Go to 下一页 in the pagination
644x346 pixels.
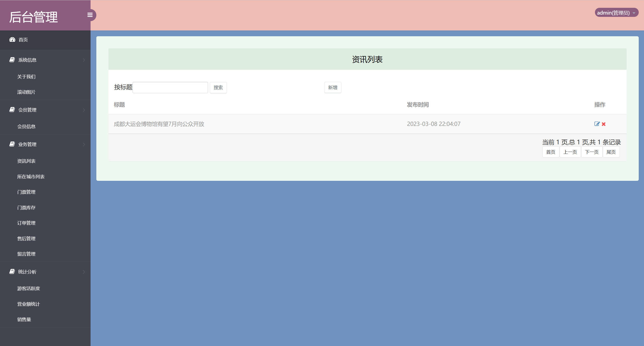(592, 152)
